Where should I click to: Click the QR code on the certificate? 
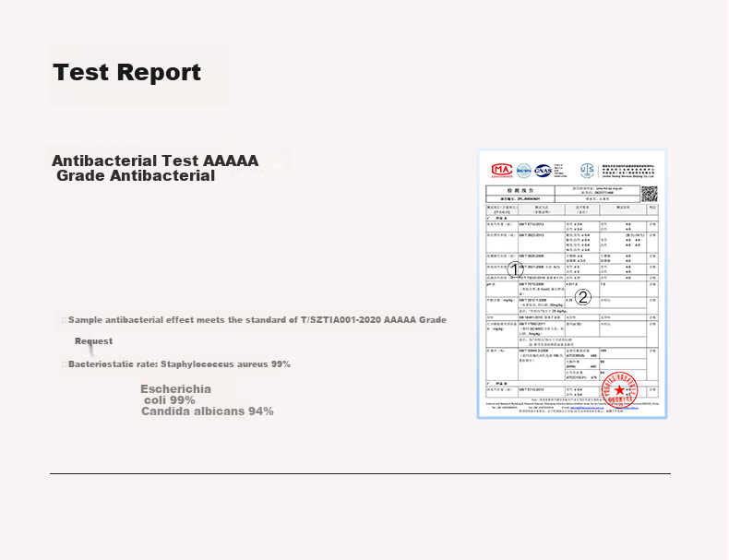[x=650, y=194]
